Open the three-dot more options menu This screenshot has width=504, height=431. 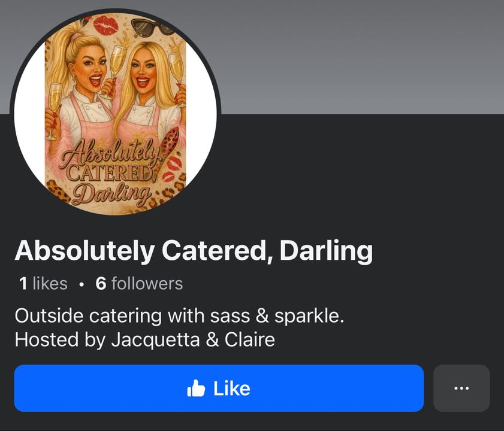(461, 388)
